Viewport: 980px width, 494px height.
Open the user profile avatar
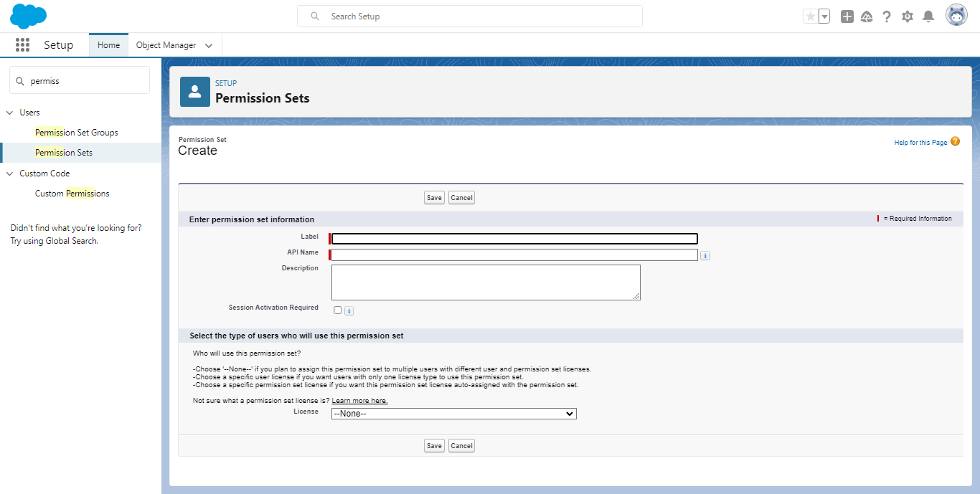tap(956, 16)
